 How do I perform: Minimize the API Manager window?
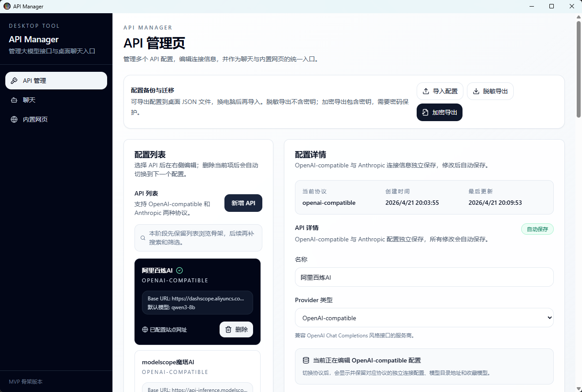531,6
